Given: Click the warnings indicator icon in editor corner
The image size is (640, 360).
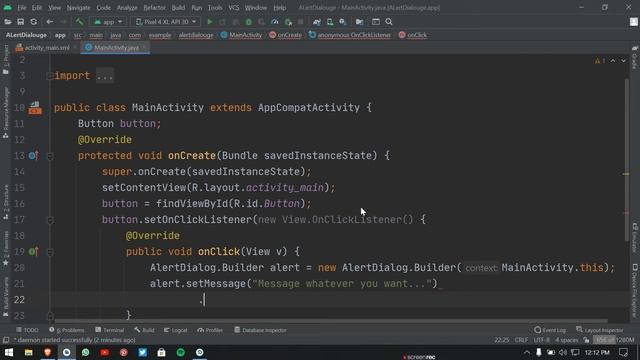Looking at the screenshot, I should 600,61.
